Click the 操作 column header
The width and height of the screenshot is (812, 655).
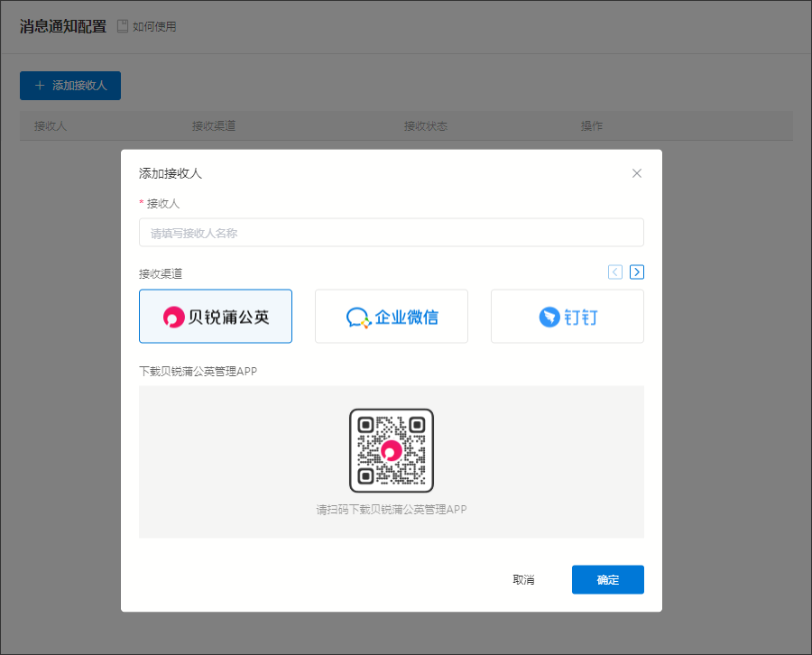tap(591, 125)
